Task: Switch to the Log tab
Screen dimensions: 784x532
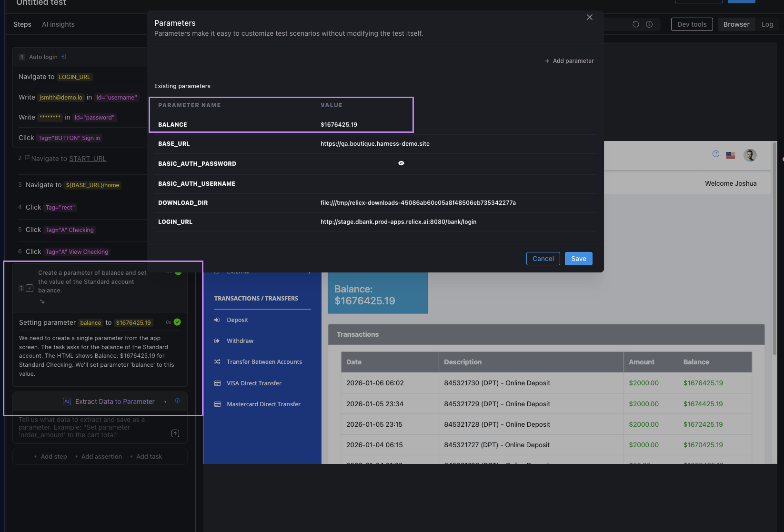Action: tap(767, 24)
